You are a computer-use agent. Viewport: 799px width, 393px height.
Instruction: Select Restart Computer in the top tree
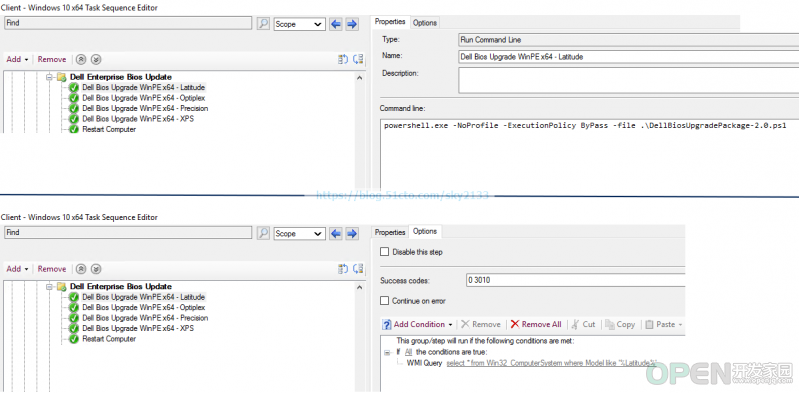[x=109, y=129]
